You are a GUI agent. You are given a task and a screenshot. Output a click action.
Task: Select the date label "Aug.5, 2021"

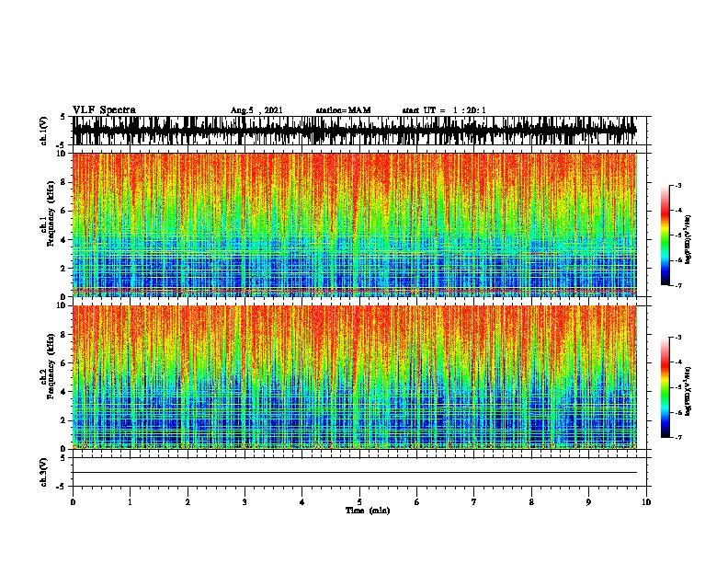coord(256,110)
